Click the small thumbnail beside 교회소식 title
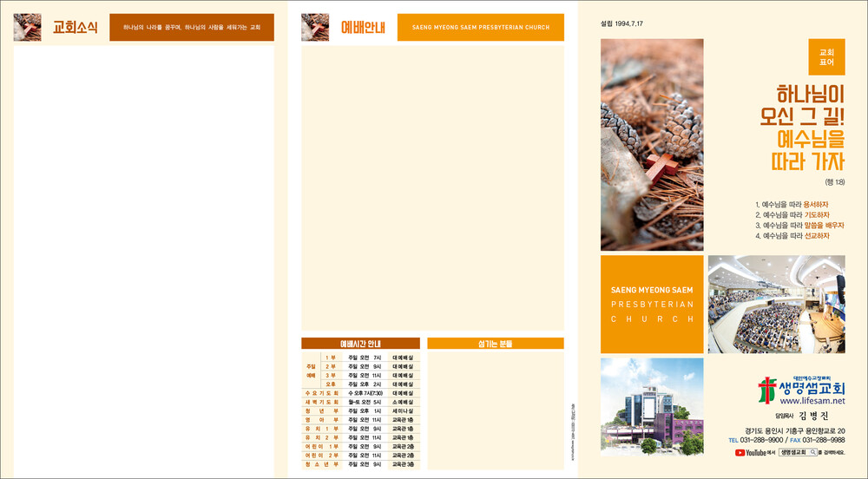Viewport: 868px width, 479px height. 27,28
